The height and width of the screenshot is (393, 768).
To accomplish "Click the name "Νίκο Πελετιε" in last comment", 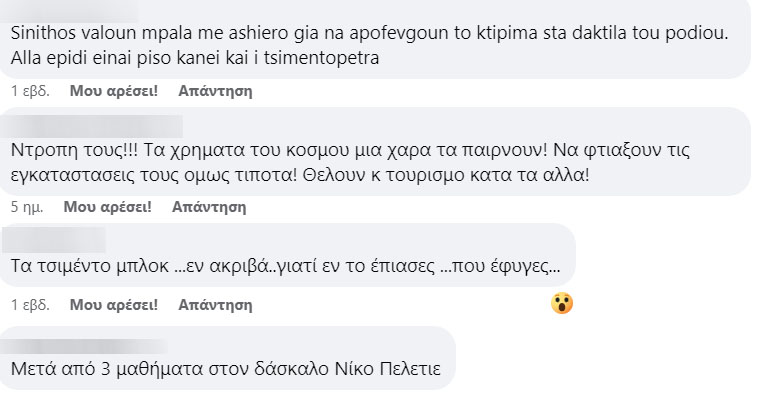I will click(x=387, y=368).
